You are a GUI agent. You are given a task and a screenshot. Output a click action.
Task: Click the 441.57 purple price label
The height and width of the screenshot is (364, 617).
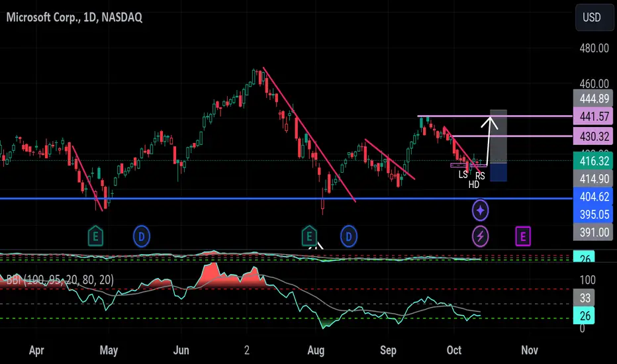pyautogui.click(x=593, y=116)
